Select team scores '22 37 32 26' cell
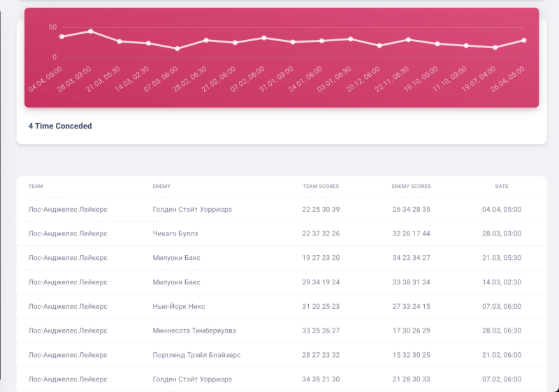 321,233
